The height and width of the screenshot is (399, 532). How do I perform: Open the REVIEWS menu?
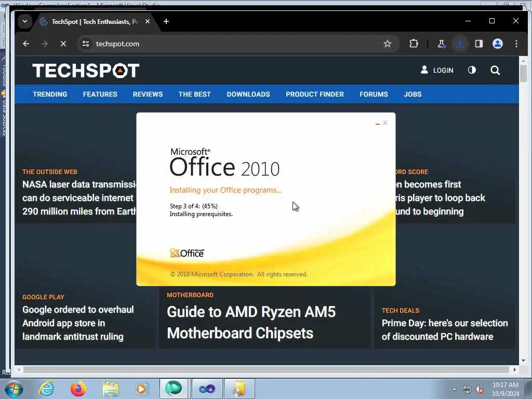coord(148,95)
